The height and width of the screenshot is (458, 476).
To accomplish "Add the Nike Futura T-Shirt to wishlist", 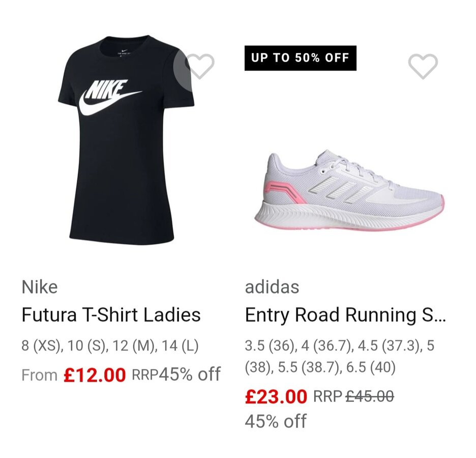I will coord(199,66).
